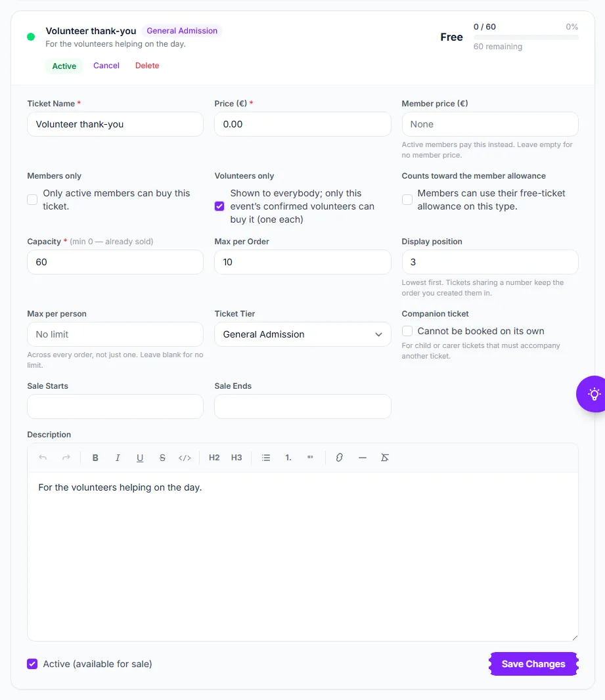The width and height of the screenshot is (605, 700).
Task: Insert inline code formatting
Action: click(185, 458)
